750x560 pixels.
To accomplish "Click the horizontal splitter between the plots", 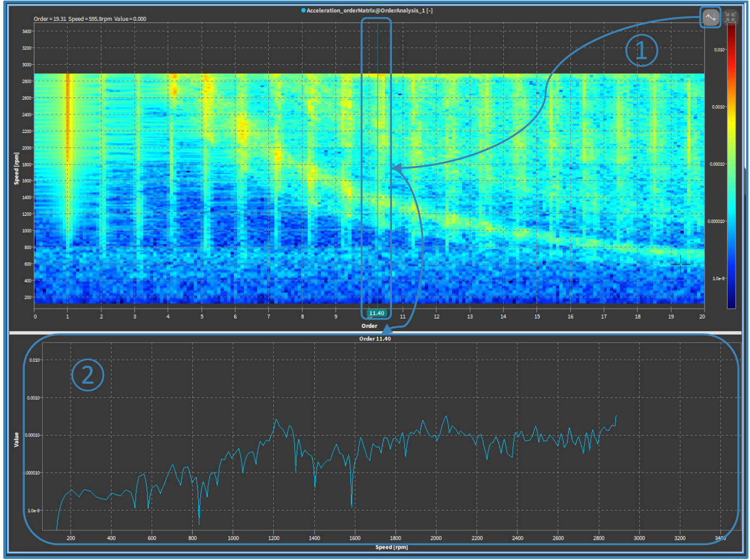I will tap(375, 332).
